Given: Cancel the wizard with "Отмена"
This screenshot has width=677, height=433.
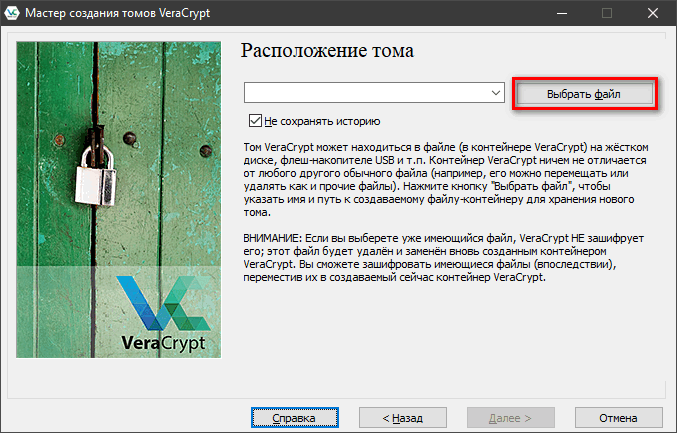Looking at the screenshot, I should pos(618,416).
